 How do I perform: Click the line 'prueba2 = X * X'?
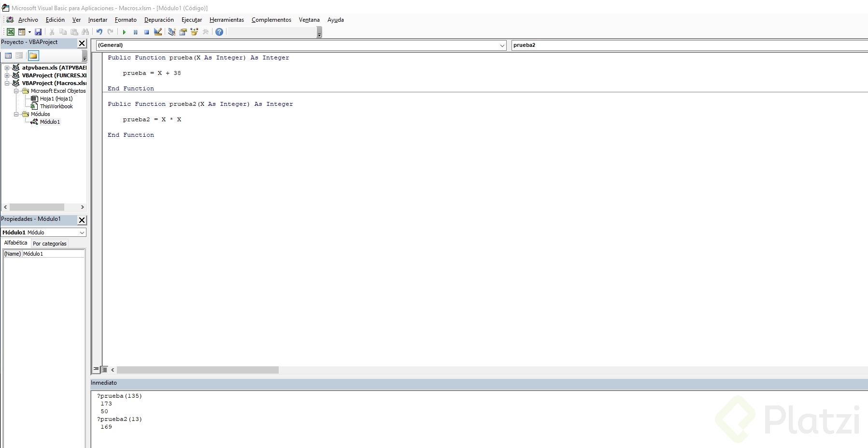pyautogui.click(x=152, y=119)
